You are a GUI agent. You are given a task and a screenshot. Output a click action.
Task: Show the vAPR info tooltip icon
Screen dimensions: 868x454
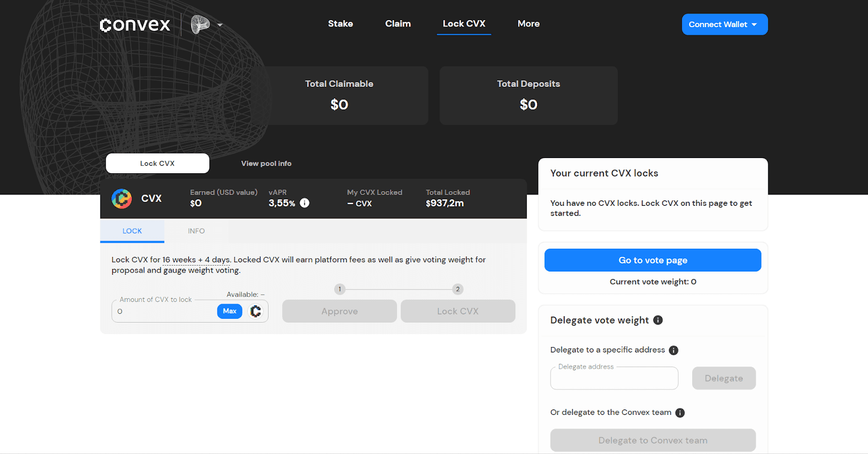point(305,203)
